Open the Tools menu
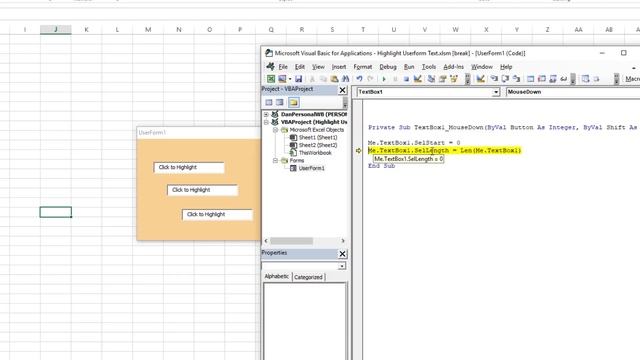This screenshot has width=640, height=360. 429,67
